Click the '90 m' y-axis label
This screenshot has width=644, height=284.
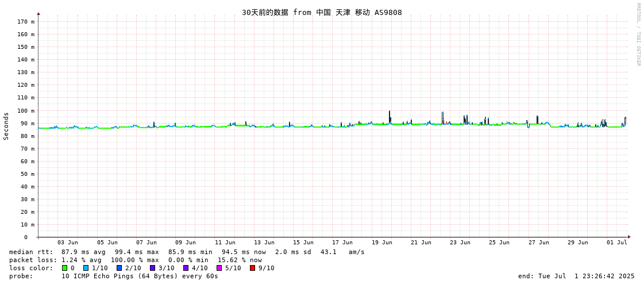[x=27, y=123]
